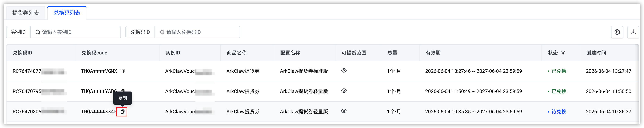Download the redemption code list
The width and height of the screenshot is (644, 128).
coord(633,32)
